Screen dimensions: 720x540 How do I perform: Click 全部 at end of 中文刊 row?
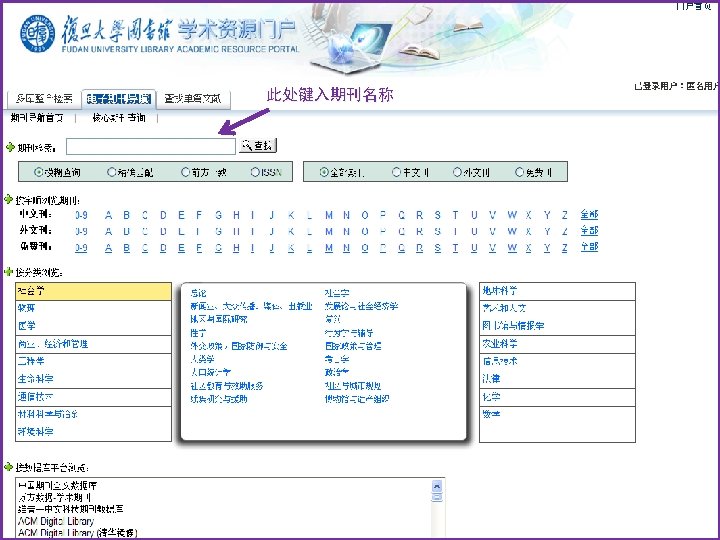point(589,214)
